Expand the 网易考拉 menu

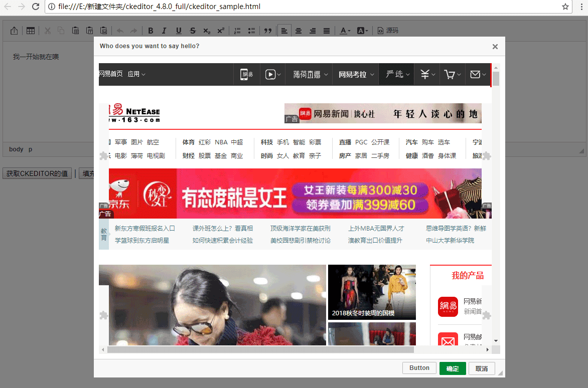point(356,75)
